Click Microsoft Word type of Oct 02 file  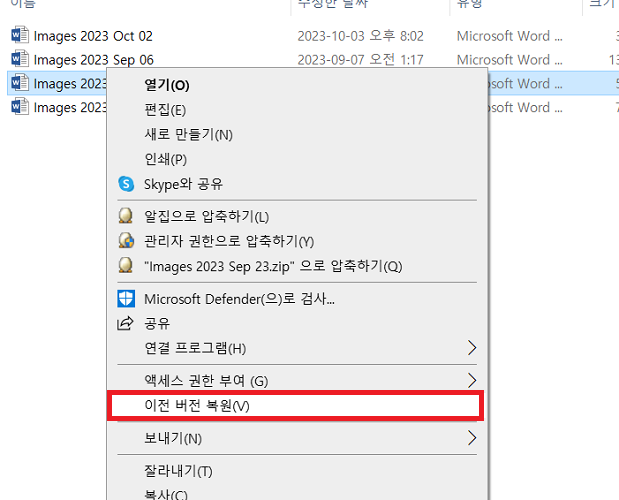pyautogui.click(x=510, y=36)
